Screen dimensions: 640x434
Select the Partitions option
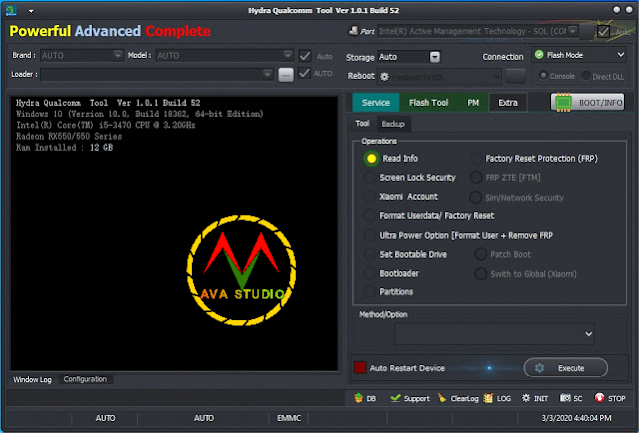tap(369, 292)
